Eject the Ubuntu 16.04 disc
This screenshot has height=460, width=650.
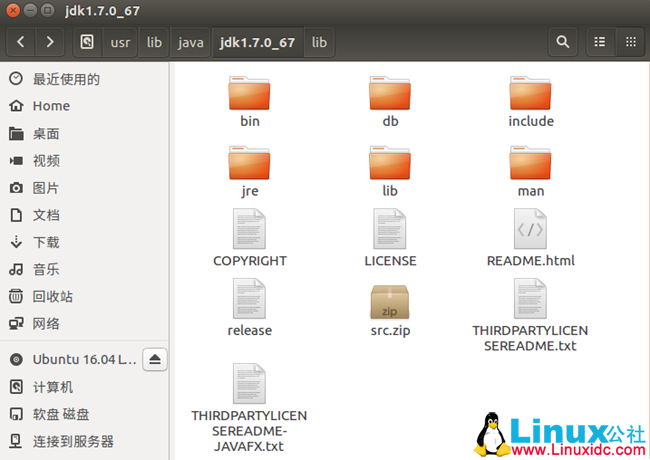pyautogui.click(x=155, y=359)
